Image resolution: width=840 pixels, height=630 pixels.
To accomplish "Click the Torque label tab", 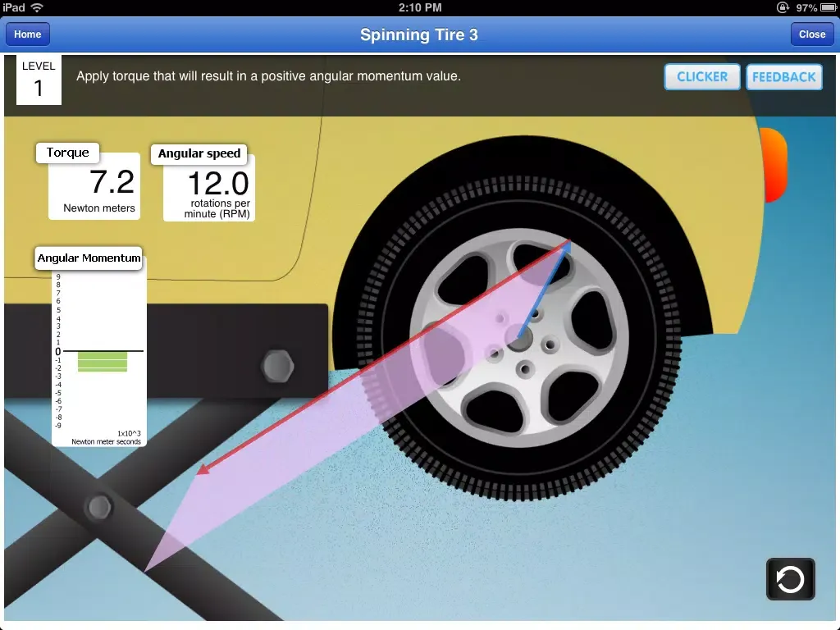I will coord(67,153).
